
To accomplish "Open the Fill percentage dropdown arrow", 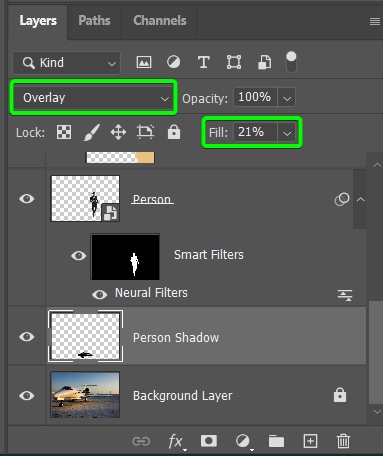I will coord(287,133).
